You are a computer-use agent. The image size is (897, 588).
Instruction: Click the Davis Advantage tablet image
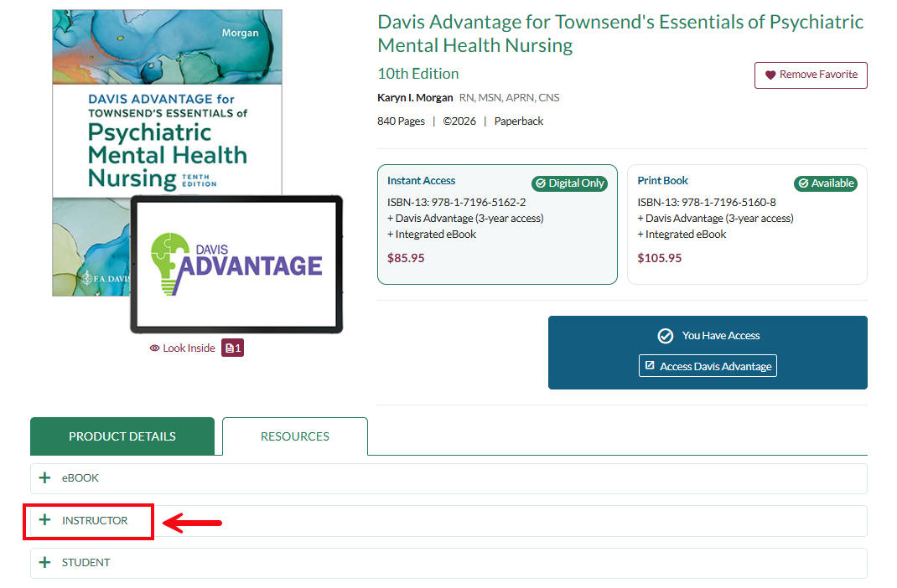236,265
